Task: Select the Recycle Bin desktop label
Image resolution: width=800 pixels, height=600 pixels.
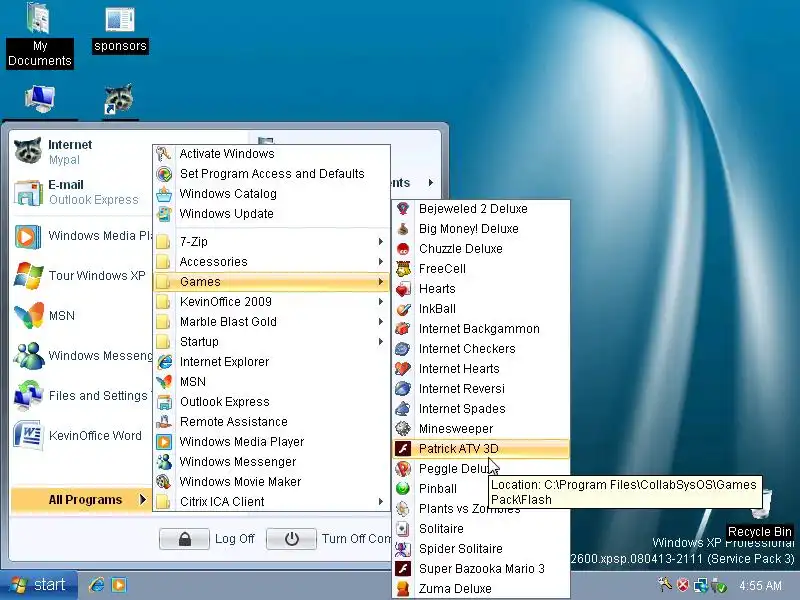Action: coord(760,531)
